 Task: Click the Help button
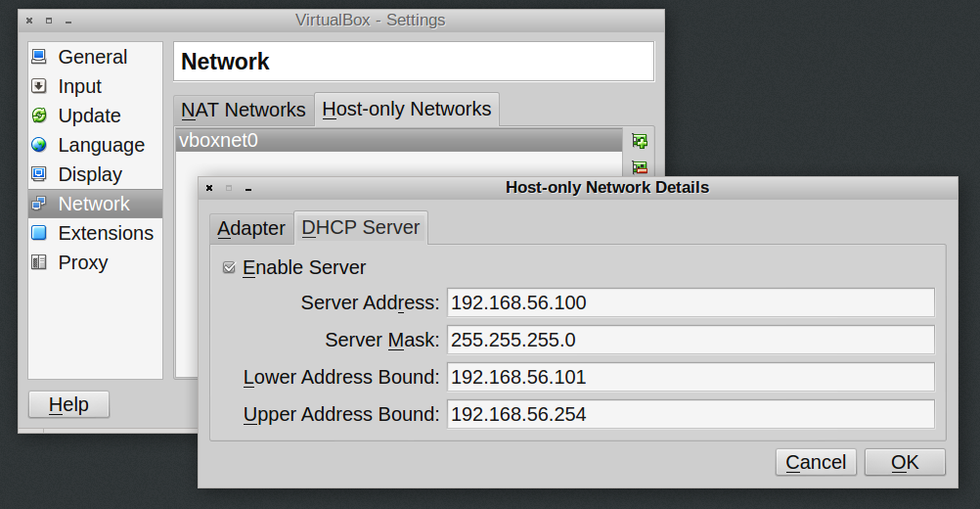coord(68,404)
